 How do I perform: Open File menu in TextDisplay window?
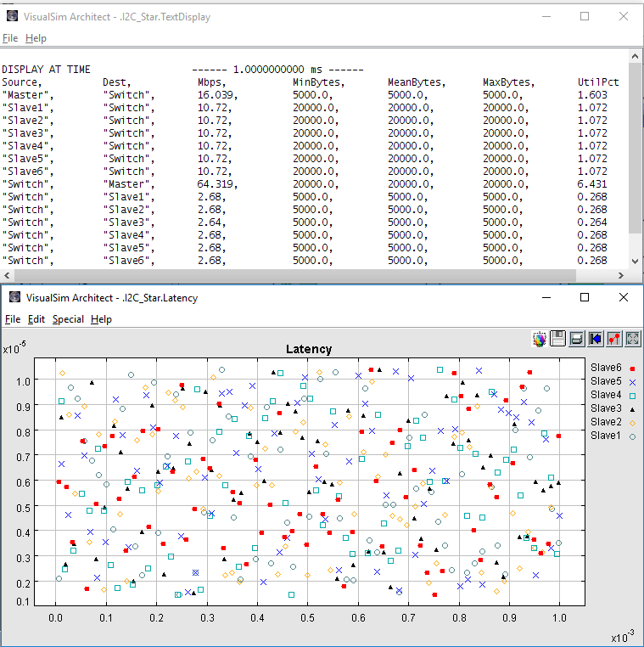click(9, 38)
